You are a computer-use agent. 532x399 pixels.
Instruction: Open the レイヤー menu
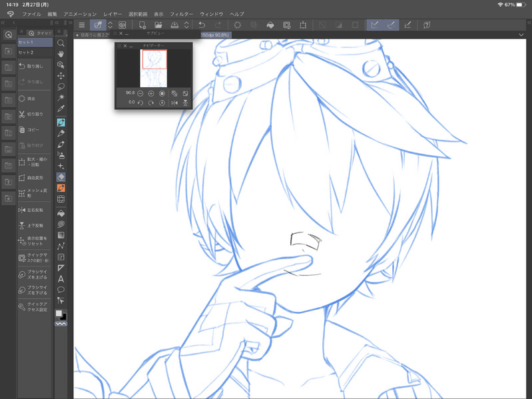tap(113, 14)
